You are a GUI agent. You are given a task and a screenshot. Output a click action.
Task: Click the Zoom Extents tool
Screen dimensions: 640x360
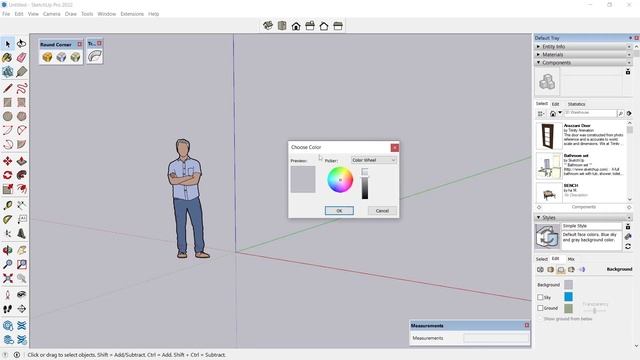pos(8,278)
